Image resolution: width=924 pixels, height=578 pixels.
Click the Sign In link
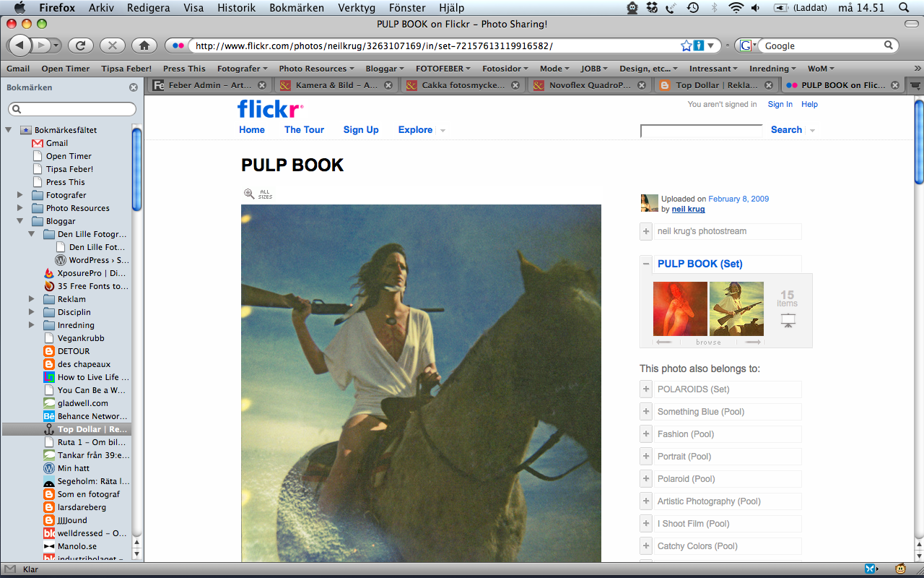tap(780, 104)
